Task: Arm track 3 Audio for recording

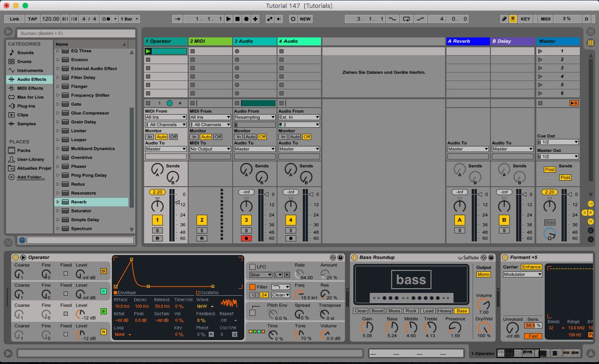Action: (246, 238)
